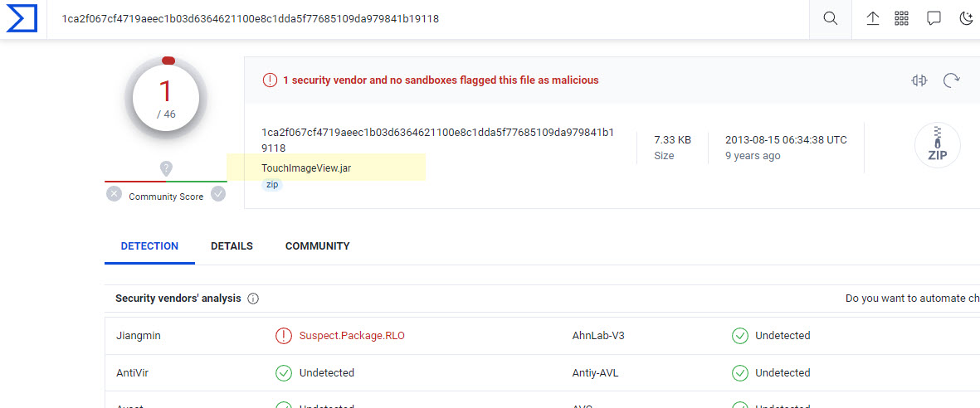Screen dimensions: 980x408
Task: Vote malicious with Community Score X
Action: click(x=115, y=194)
